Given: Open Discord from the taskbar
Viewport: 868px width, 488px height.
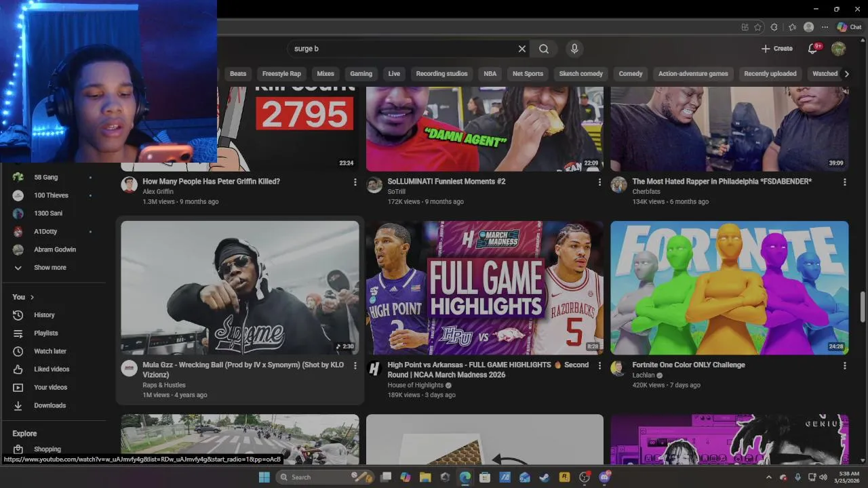Looking at the screenshot, I should click(x=604, y=477).
